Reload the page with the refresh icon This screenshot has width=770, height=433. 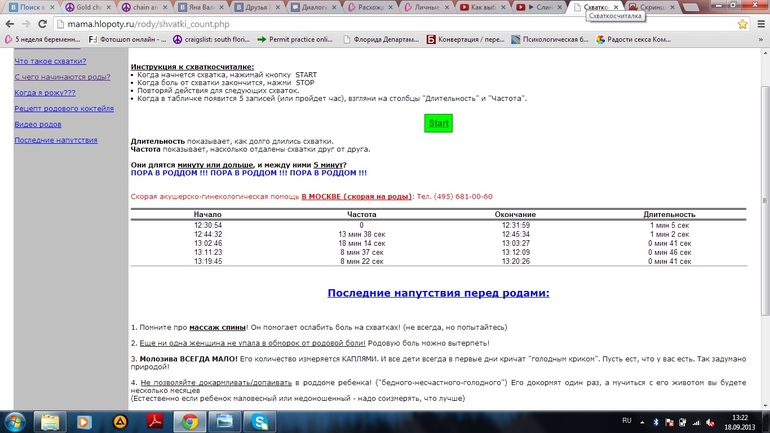42,24
